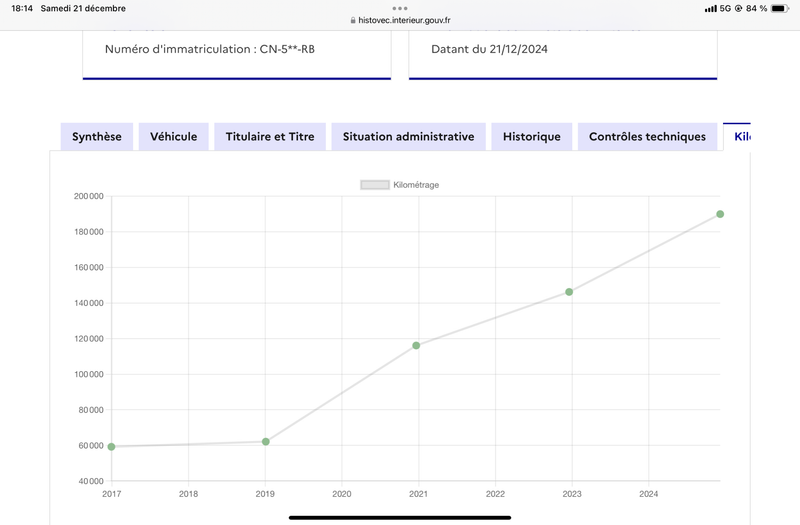Tap the home indicator bar
800x525 pixels.
point(400,517)
